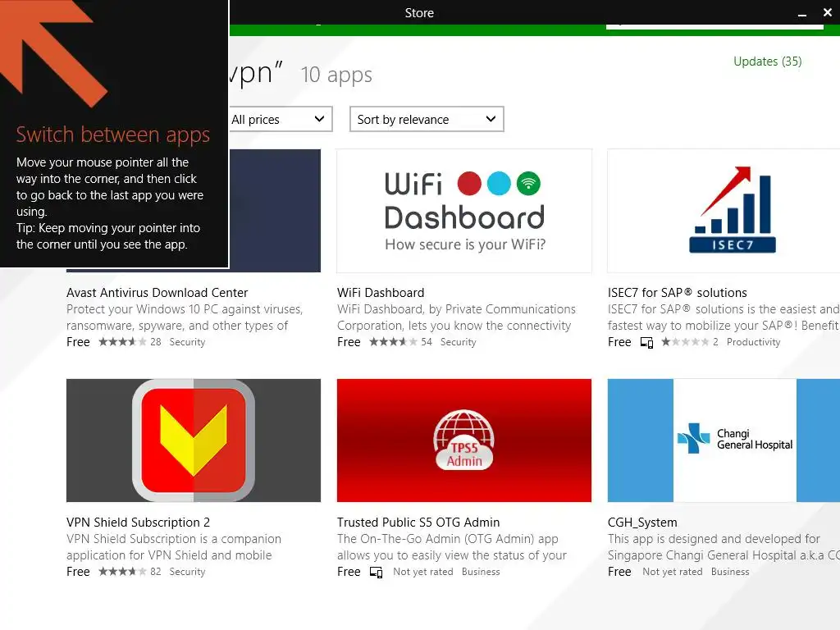Open the Changi General Hospital tile

(724, 441)
